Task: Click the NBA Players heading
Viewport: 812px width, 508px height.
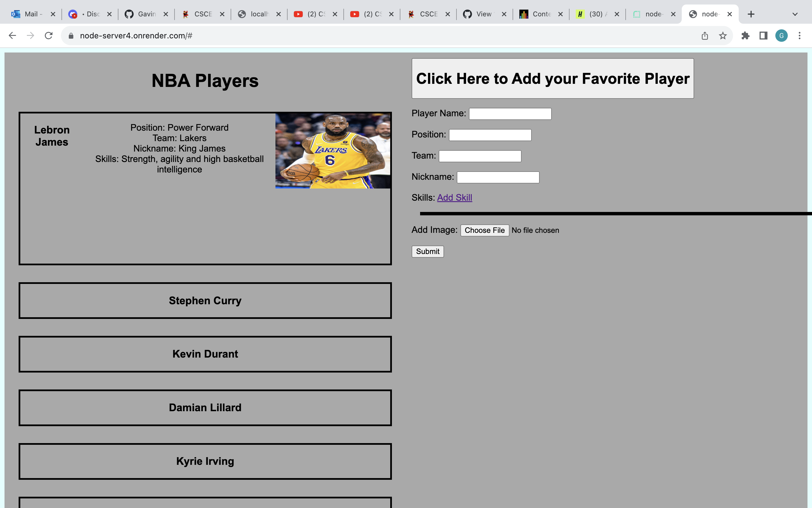Action: point(205,81)
